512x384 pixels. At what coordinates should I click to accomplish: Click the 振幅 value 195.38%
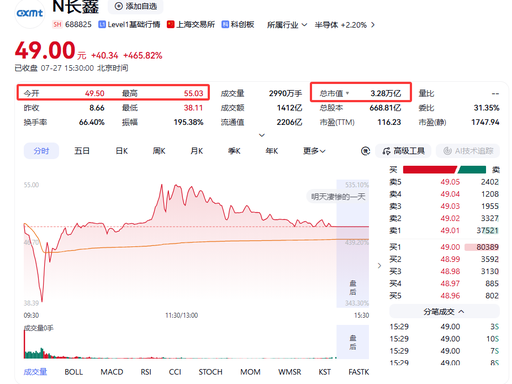(x=188, y=122)
